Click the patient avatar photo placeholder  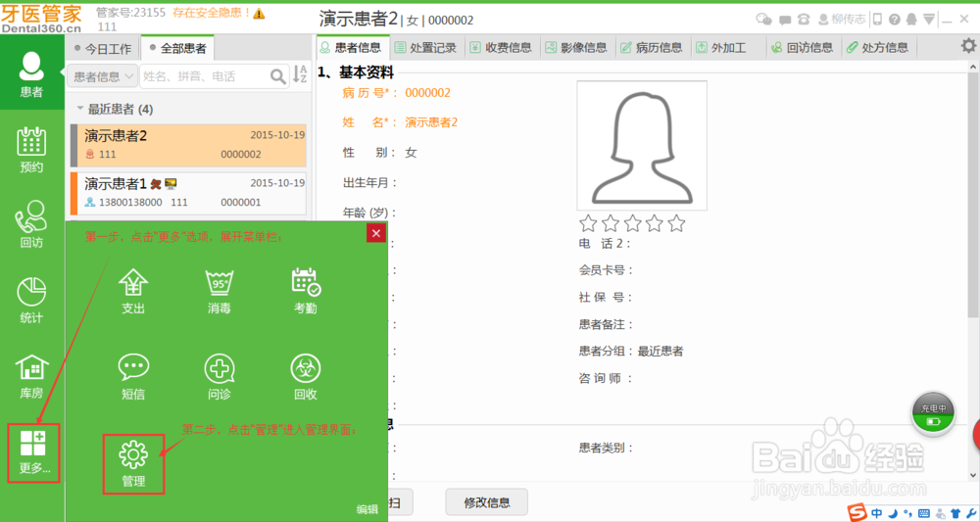(642, 146)
